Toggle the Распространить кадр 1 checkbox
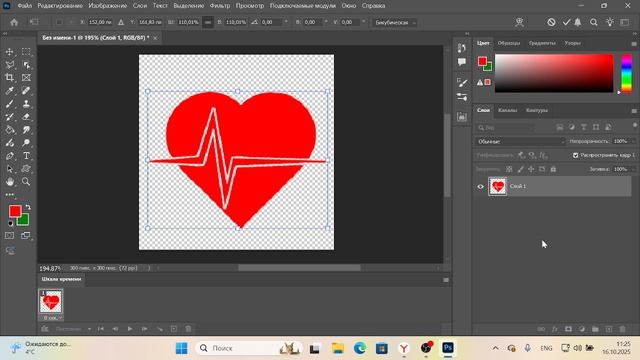The height and width of the screenshot is (360, 640). [x=576, y=155]
